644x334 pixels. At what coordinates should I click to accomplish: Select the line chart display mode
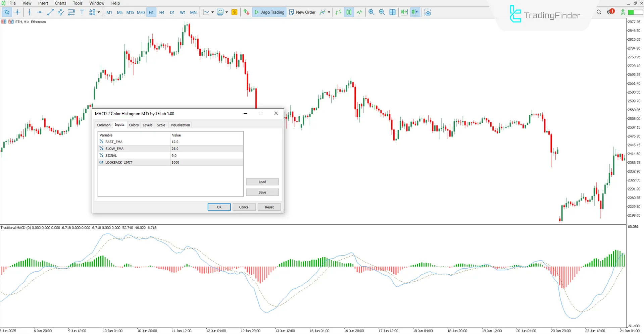pyautogui.click(x=359, y=12)
